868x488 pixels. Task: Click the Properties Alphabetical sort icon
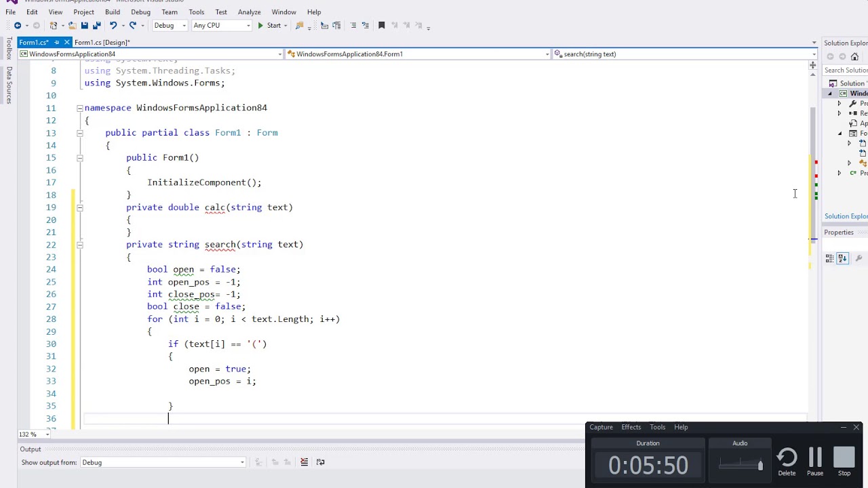pyautogui.click(x=842, y=258)
